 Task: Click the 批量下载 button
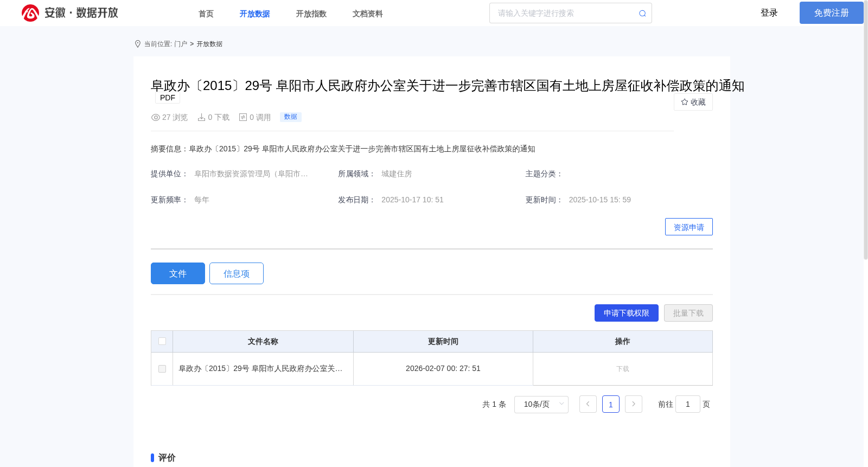pos(688,313)
